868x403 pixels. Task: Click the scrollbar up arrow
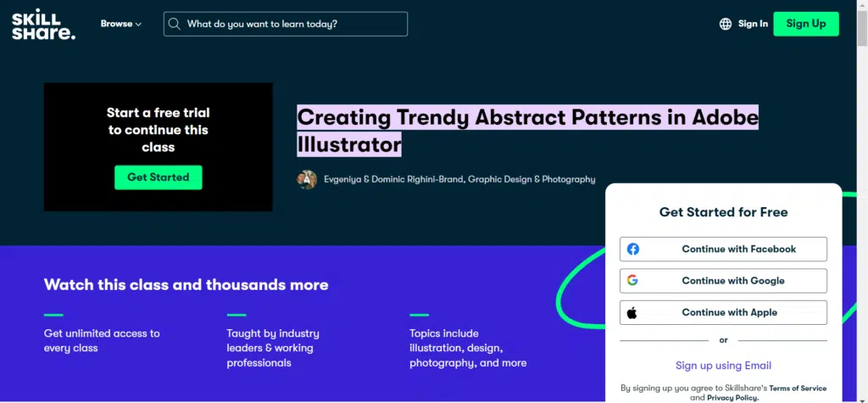pyautogui.click(x=862, y=4)
